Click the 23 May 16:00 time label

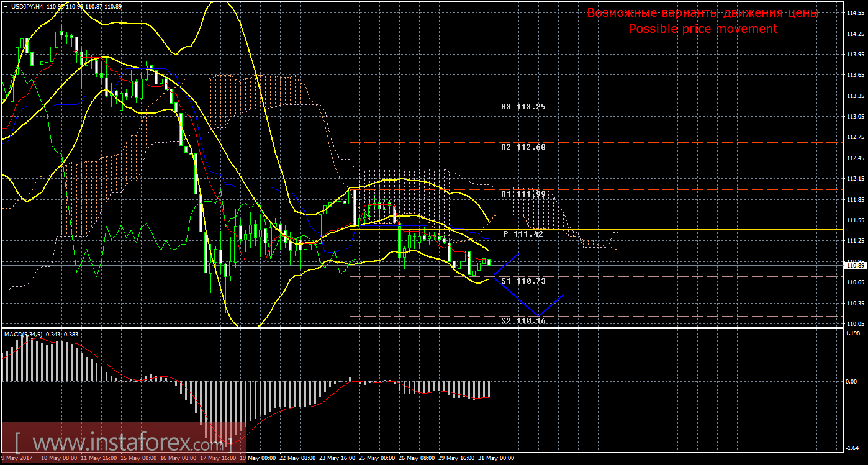coord(337,459)
